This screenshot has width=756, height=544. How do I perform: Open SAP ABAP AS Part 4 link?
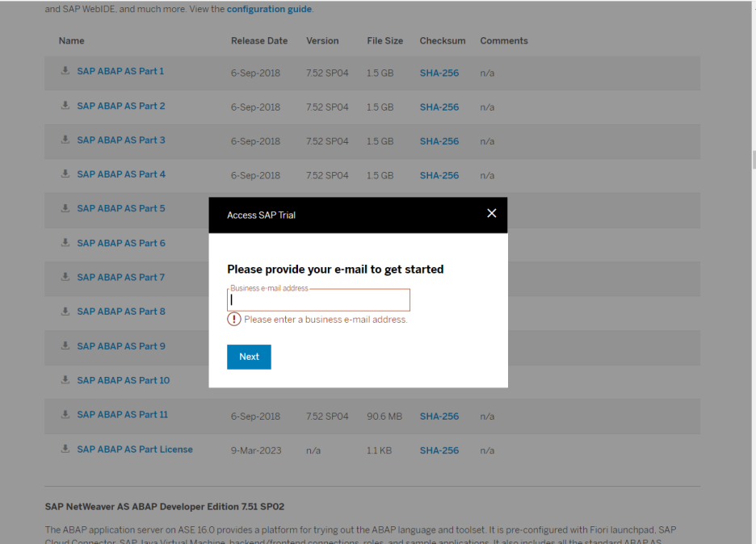121,174
